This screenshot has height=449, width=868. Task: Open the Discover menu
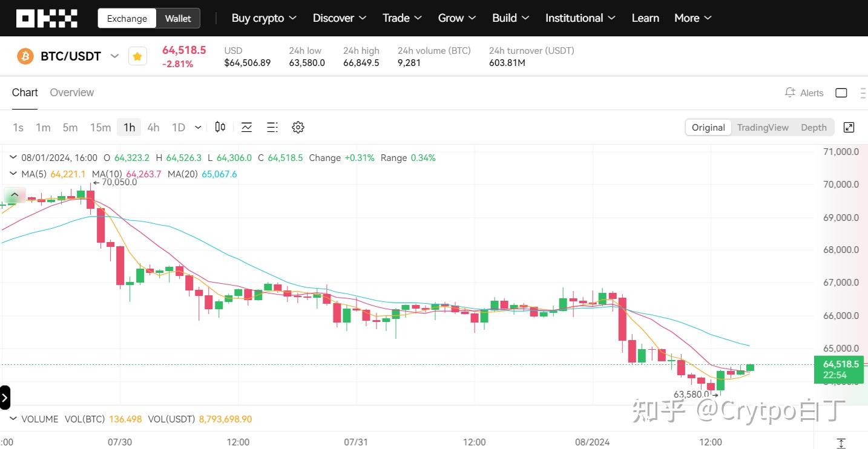click(x=340, y=18)
